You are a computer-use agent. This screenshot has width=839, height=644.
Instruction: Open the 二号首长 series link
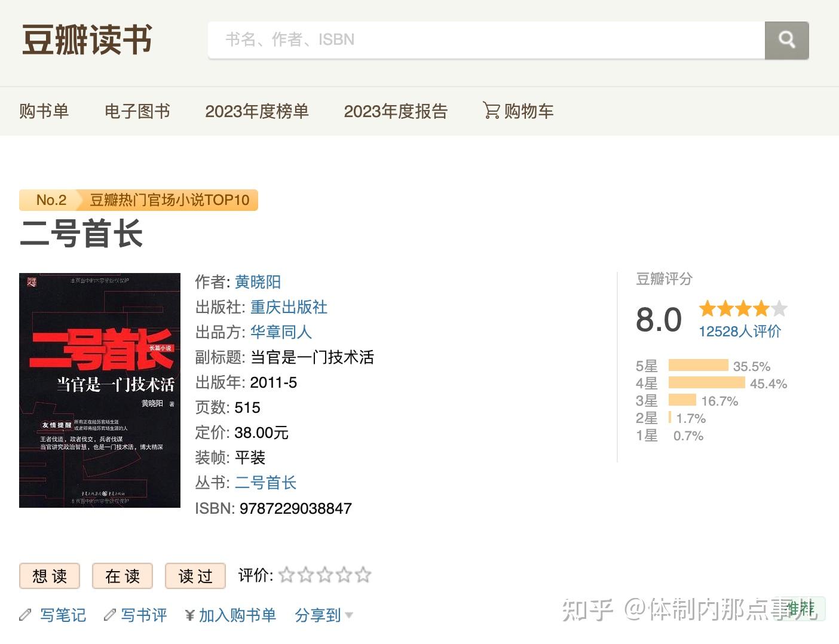coord(265,483)
